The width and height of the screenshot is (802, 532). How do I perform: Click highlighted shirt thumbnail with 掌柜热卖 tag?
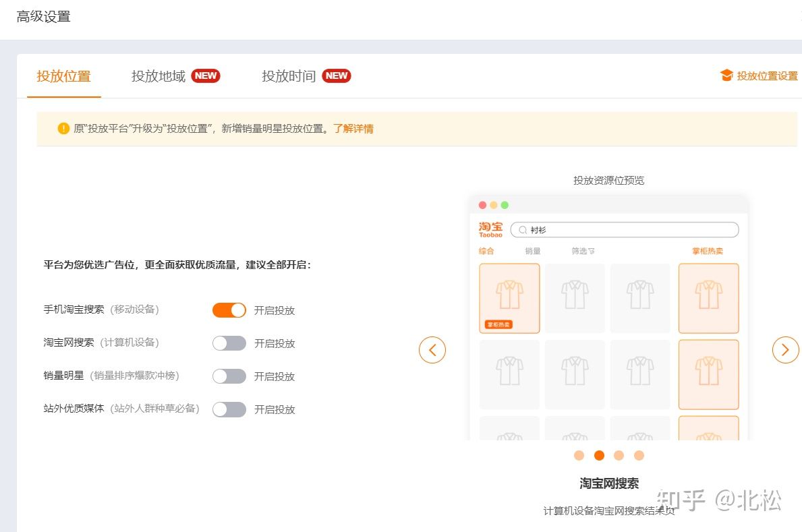point(509,298)
